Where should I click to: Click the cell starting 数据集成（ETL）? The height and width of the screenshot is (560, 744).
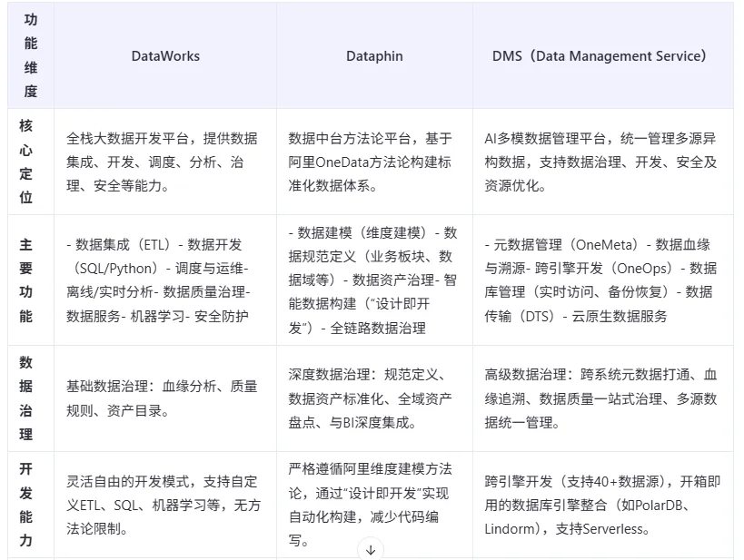[x=165, y=280]
